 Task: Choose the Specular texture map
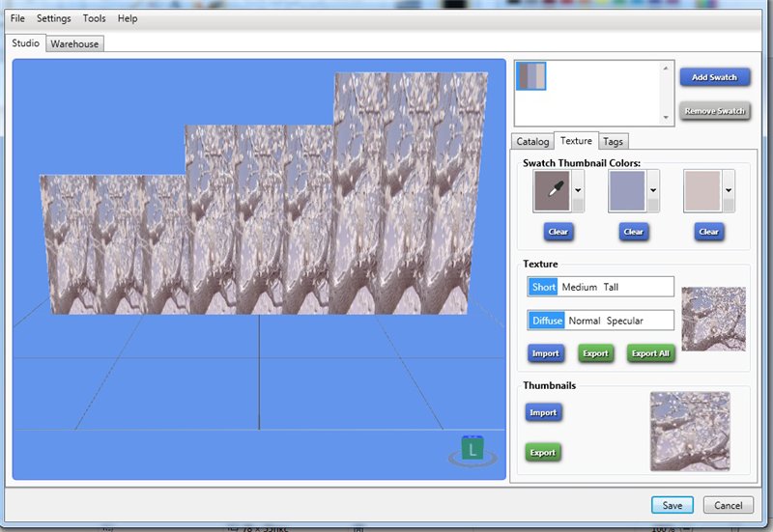coord(624,321)
